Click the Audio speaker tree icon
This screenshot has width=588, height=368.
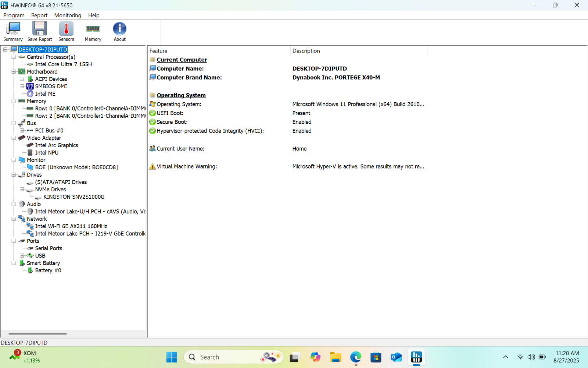[x=22, y=204]
